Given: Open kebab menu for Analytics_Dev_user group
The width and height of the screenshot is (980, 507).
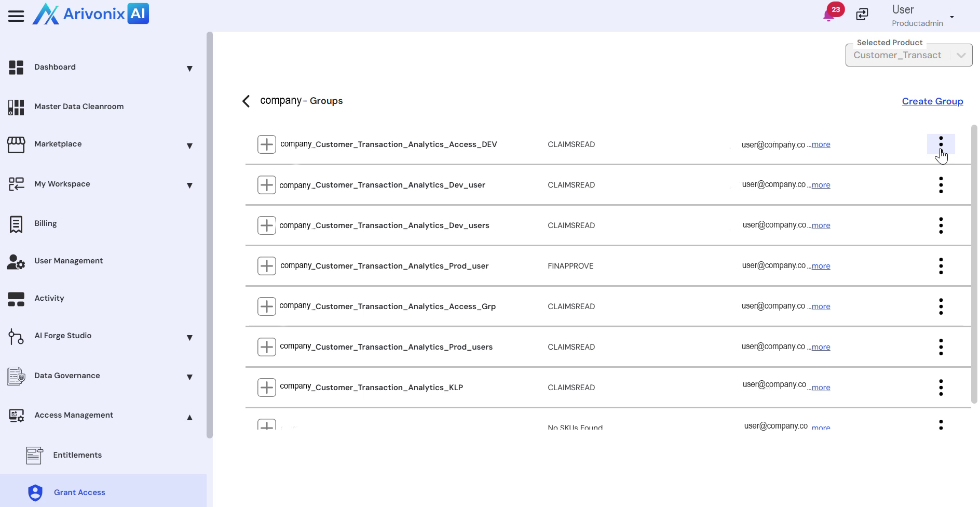Looking at the screenshot, I should pos(941,185).
